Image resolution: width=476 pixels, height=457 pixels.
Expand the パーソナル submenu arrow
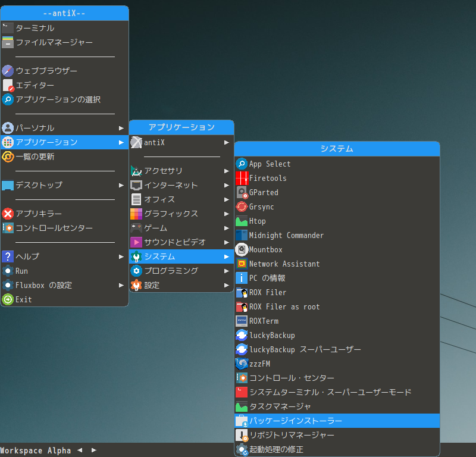click(121, 128)
